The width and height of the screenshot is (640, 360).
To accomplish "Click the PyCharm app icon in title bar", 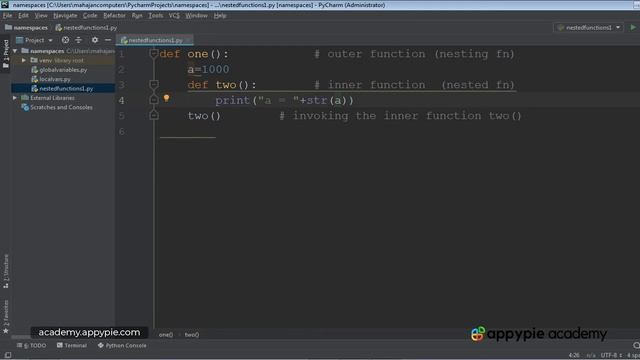I will click(5, 5).
